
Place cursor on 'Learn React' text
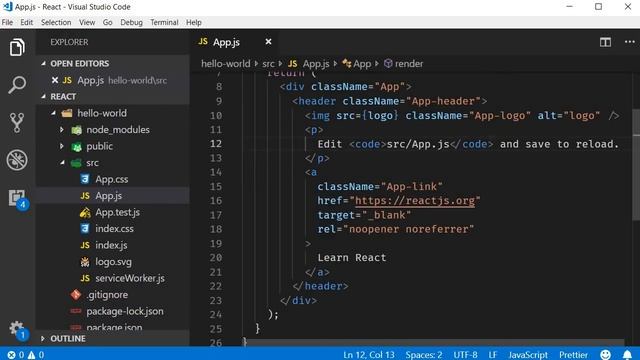tap(351, 258)
